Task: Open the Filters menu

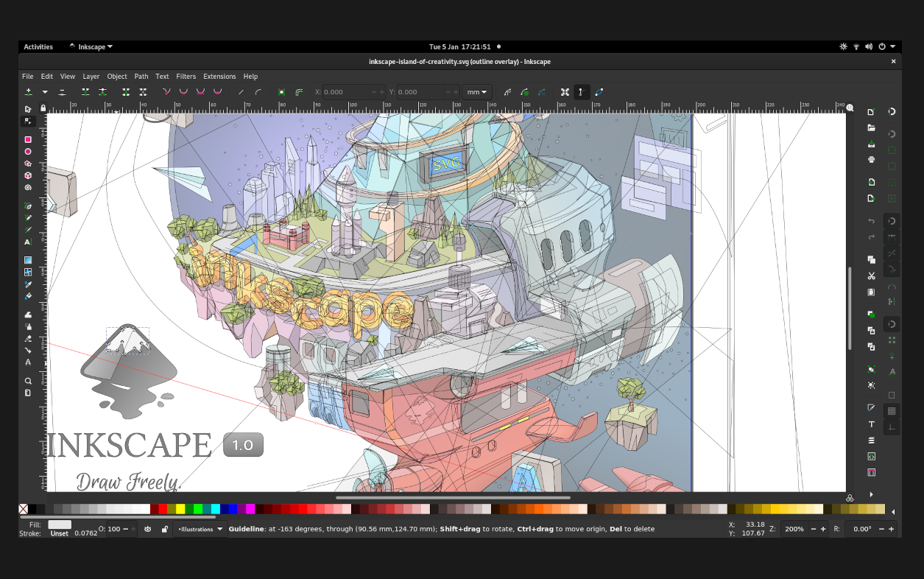Action: click(x=186, y=76)
